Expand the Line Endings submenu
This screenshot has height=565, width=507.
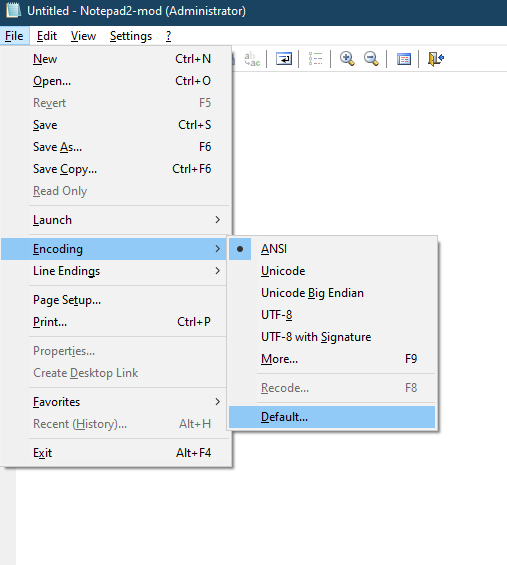(x=115, y=271)
